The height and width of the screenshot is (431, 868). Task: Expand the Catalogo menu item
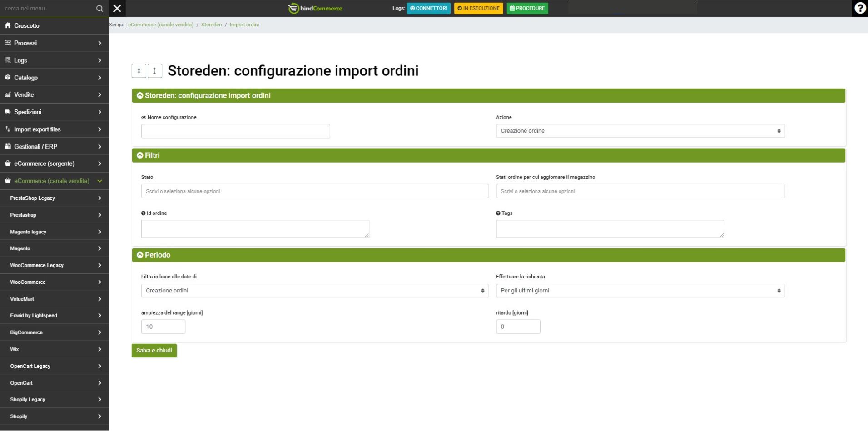click(x=54, y=78)
